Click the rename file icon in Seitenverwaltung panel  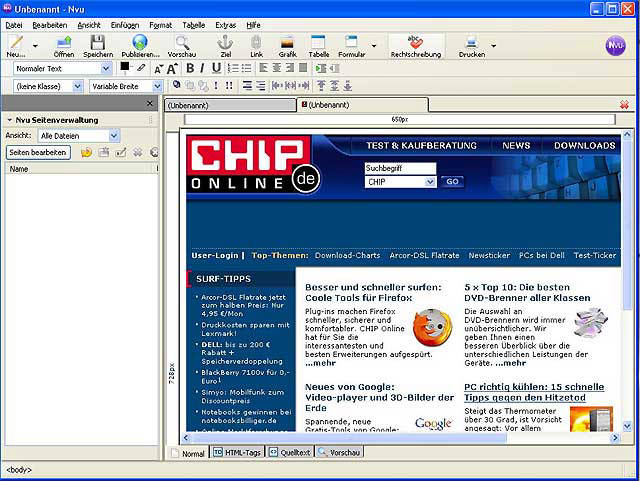point(121,152)
